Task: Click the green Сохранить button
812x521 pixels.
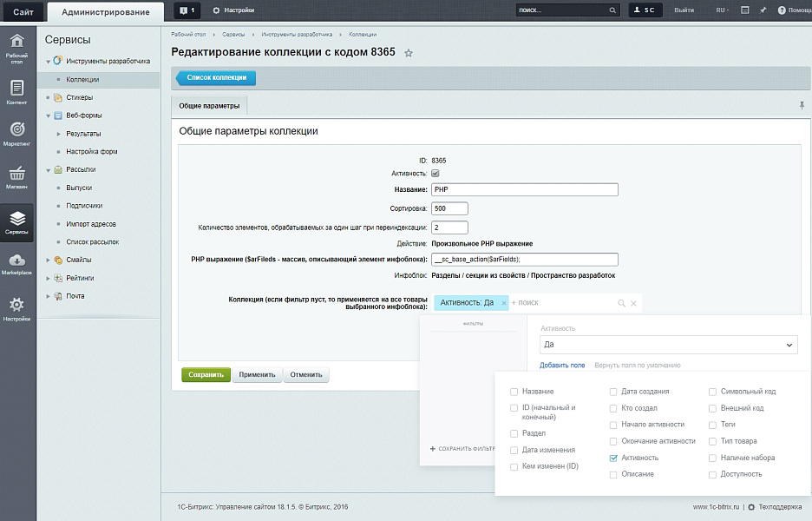Action: (x=206, y=375)
